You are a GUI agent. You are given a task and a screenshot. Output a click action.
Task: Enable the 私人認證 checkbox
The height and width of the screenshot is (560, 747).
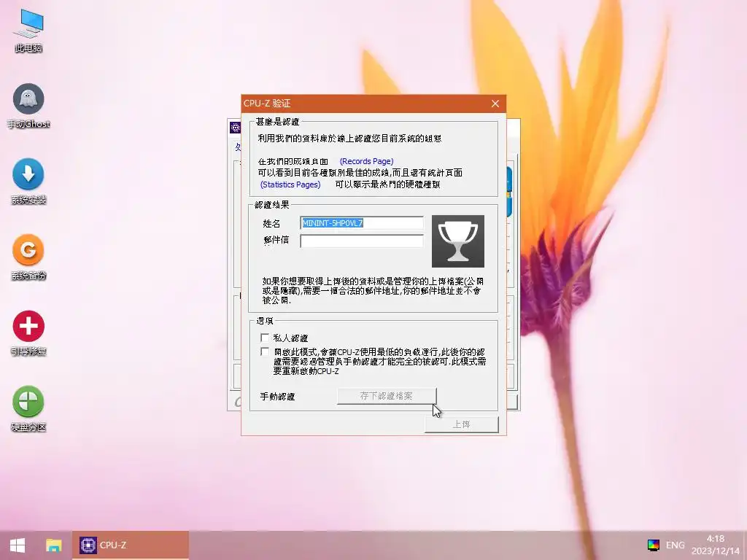pos(264,338)
